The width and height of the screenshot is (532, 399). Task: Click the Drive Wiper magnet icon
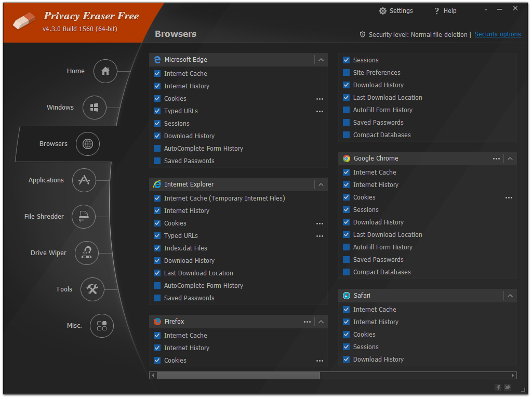(87, 253)
